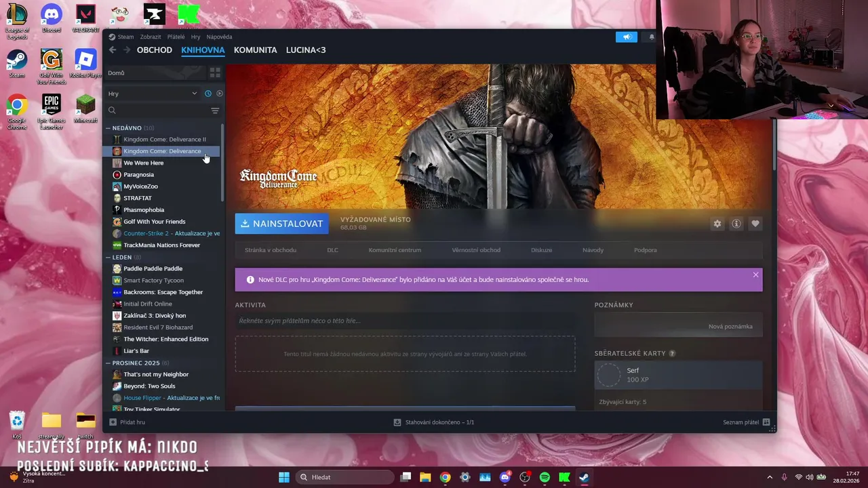Open the Přátelé menu
The image size is (868, 488).
point(176,37)
